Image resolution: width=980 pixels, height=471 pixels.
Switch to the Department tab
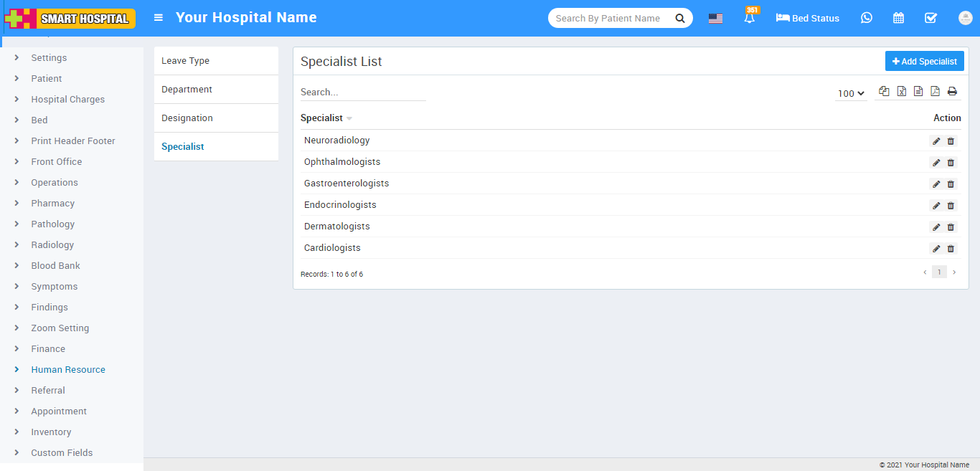(x=187, y=90)
